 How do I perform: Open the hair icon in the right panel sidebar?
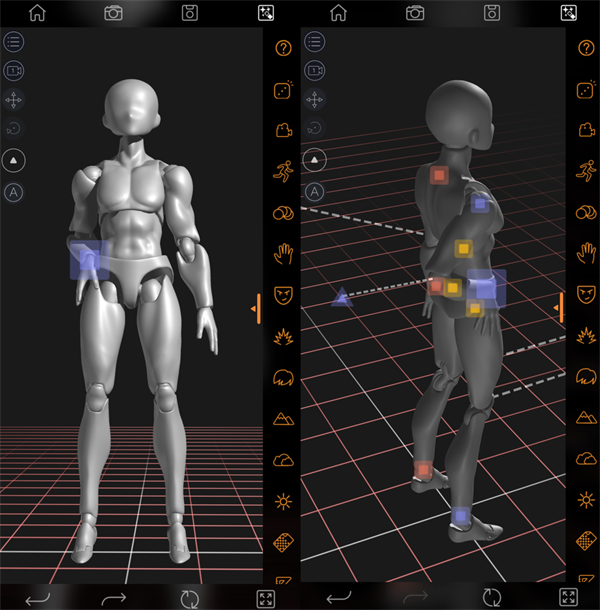tap(582, 377)
